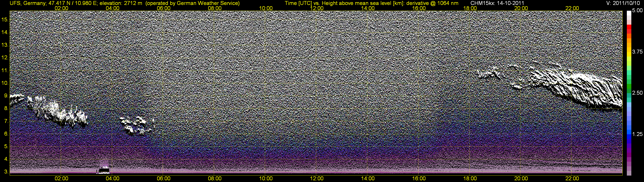
Task: Click the '12:00' label on the top time axis
Action: [x=317, y=8]
